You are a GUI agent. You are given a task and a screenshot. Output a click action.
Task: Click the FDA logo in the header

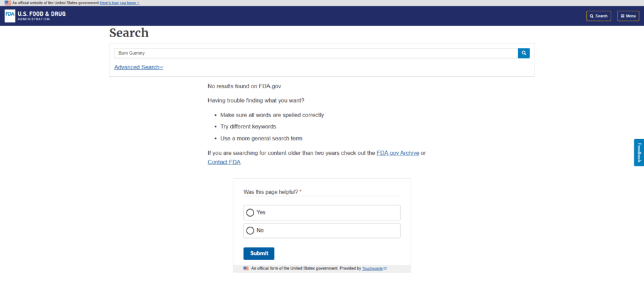(x=10, y=16)
